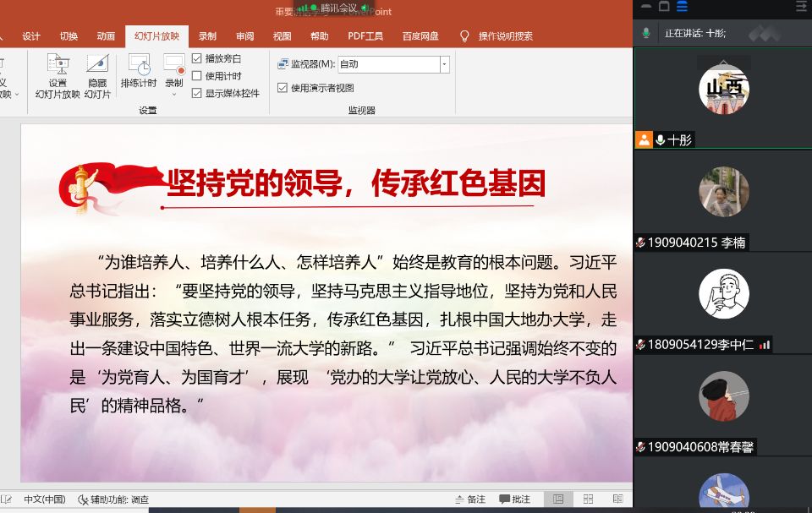
Task: Switch to normal view in the status bar
Action: click(558, 499)
